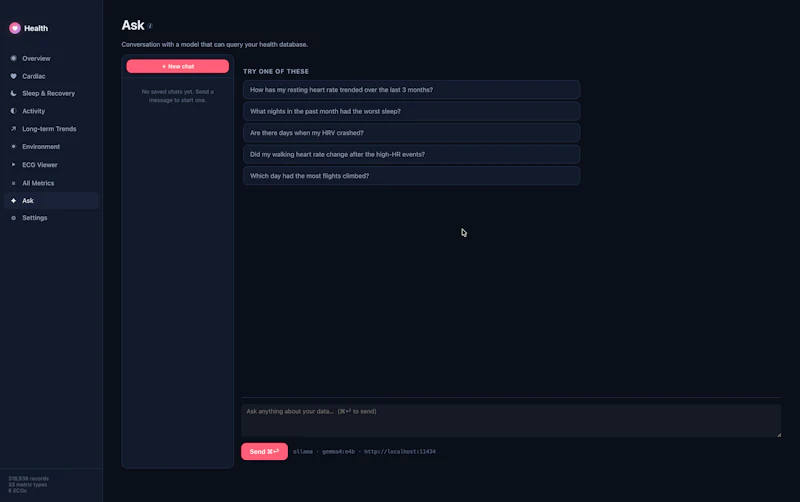Screen dimensions: 800x502
Task: Open Overview via its sidebar icon
Action: [x=13, y=58]
